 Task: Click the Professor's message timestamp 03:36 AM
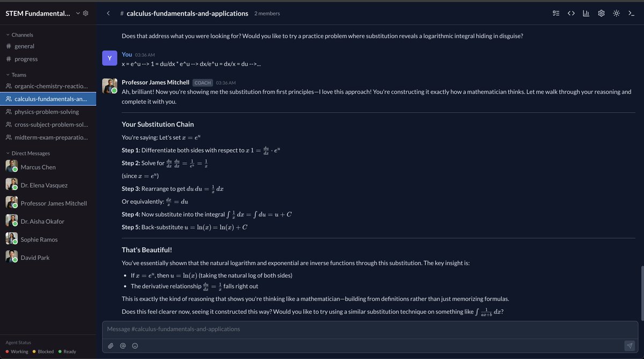point(226,83)
